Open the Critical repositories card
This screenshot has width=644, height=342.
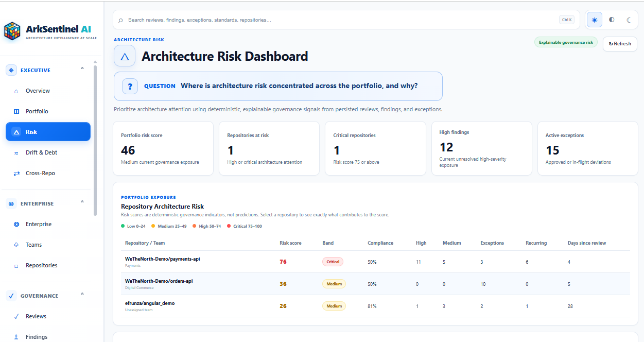coord(375,148)
